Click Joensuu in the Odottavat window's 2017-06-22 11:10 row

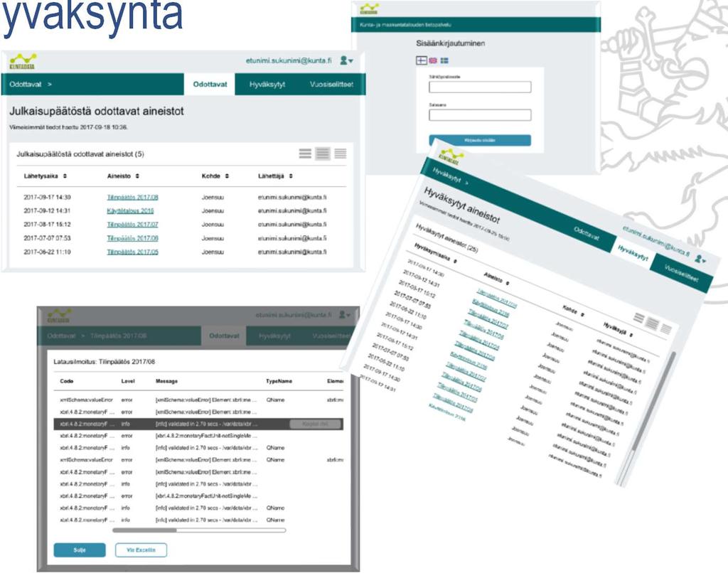coord(213,252)
